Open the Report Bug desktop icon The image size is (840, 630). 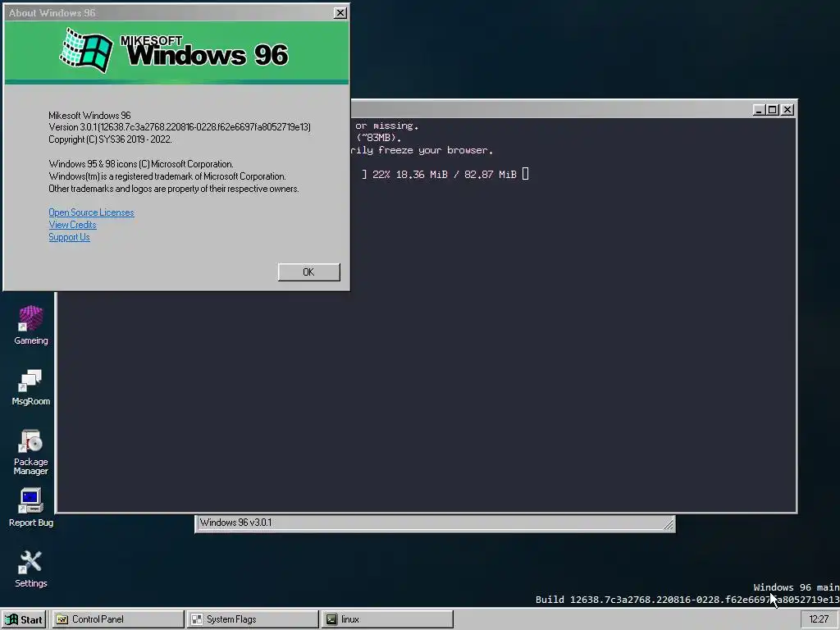point(30,507)
